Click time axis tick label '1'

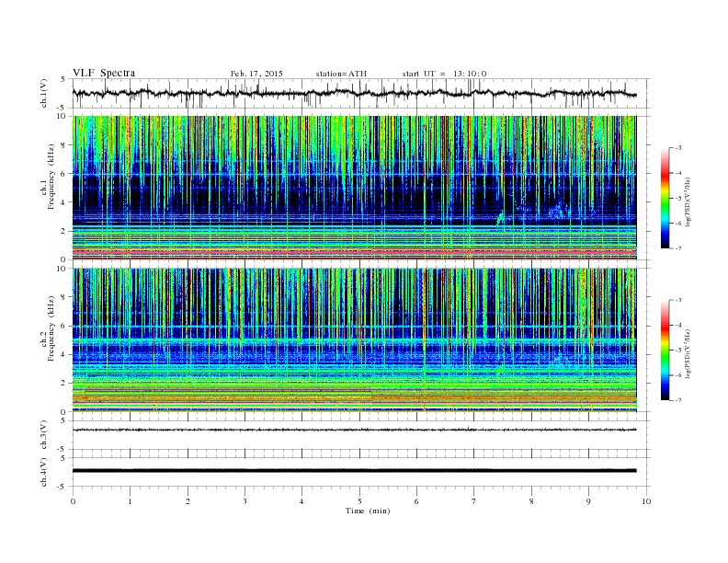pos(130,501)
